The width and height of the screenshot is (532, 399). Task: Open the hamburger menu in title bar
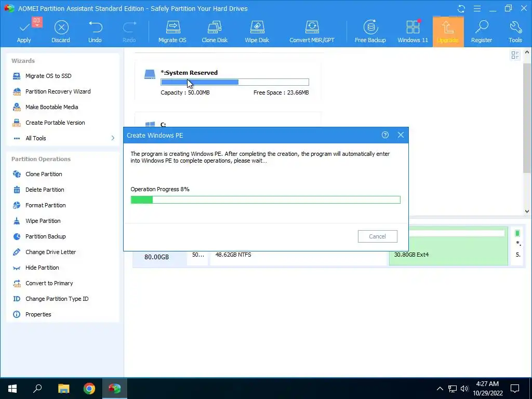pyautogui.click(x=477, y=8)
